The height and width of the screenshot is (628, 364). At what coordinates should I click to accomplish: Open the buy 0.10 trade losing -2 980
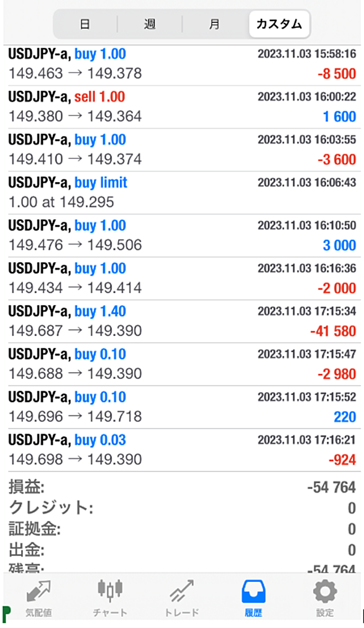(x=182, y=364)
